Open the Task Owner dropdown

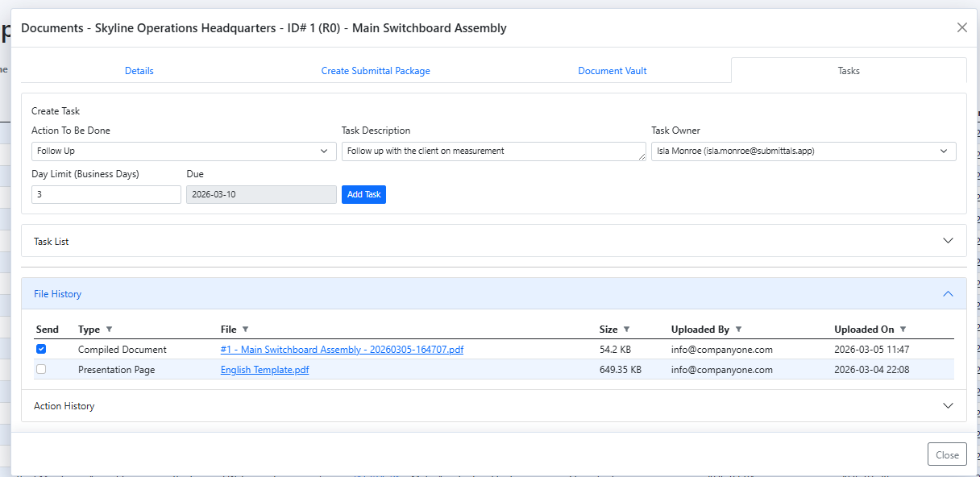(803, 151)
